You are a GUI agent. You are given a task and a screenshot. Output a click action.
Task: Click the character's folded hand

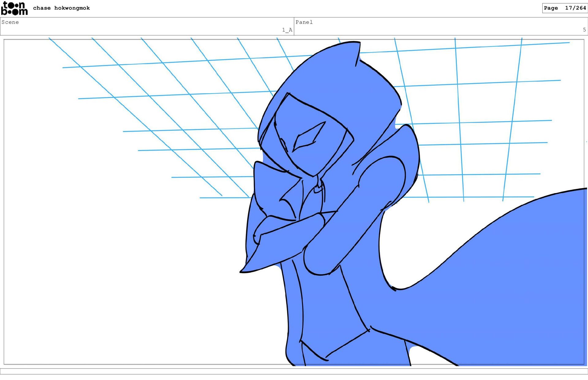(x=263, y=229)
